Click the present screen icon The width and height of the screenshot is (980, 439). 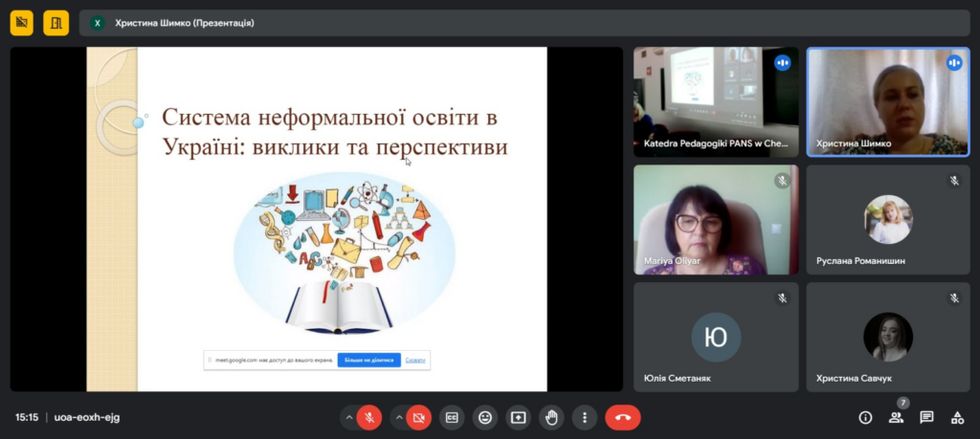click(518, 417)
